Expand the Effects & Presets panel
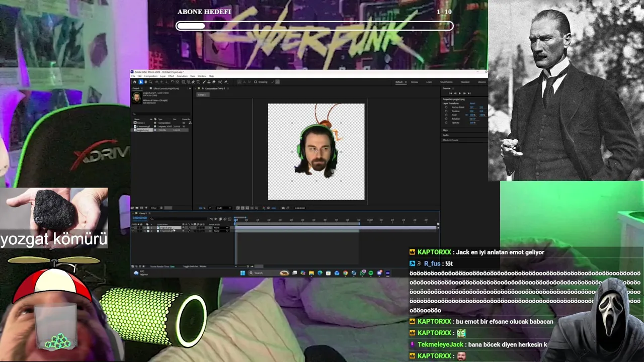Image resolution: width=644 pixels, height=362 pixels. pos(450,140)
